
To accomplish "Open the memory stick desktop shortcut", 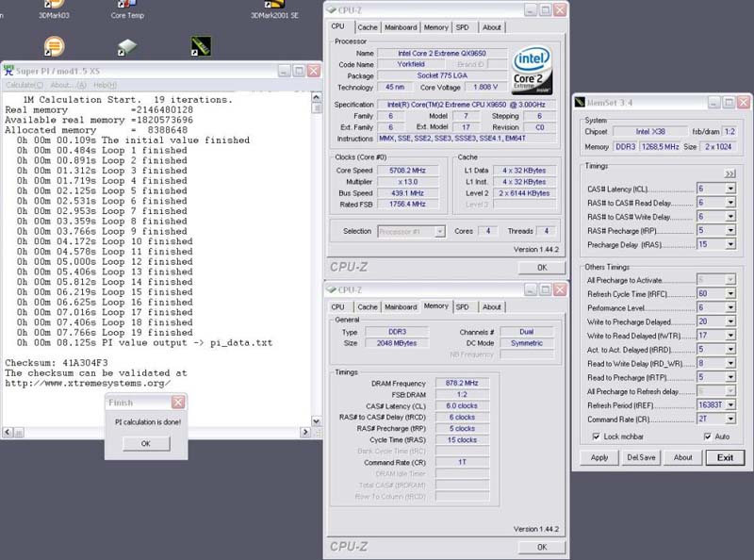I will tap(201, 46).
